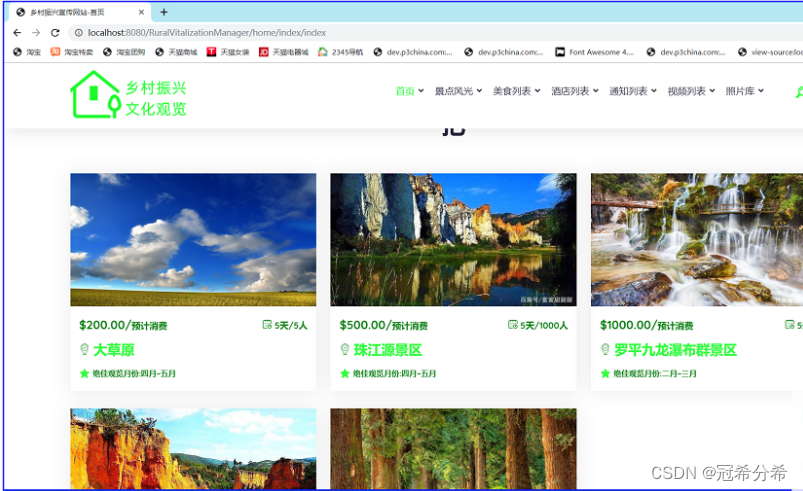Open the 景点风光 menu
803x491 pixels.
[454, 91]
